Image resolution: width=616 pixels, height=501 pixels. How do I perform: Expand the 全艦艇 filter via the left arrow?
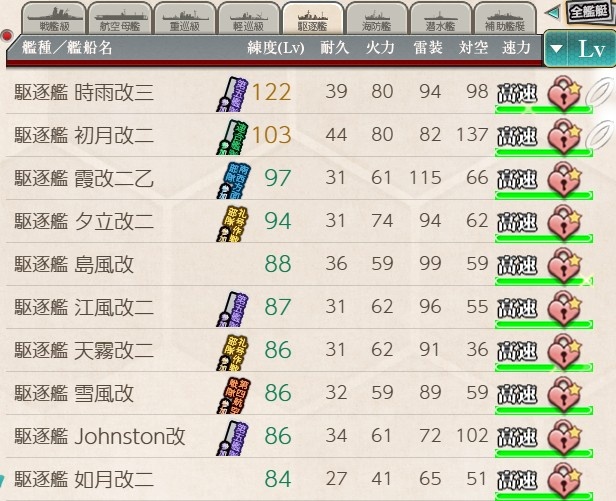point(552,13)
